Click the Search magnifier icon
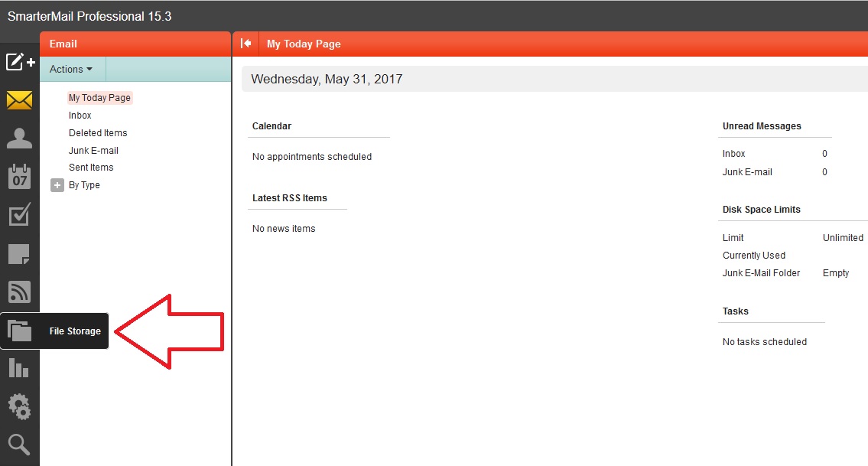This screenshot has width=868, height=466. pos(20,444)
